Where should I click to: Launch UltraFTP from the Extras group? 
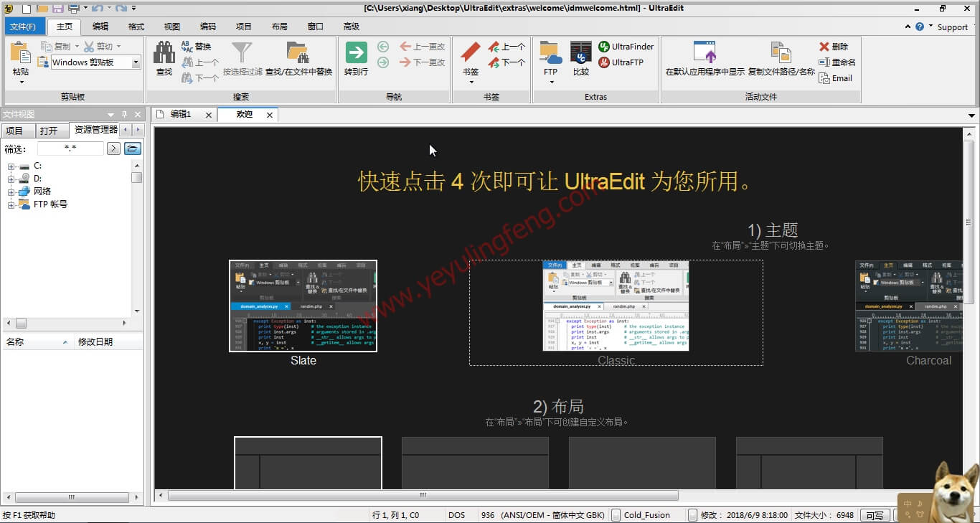(x=621, y=62)
